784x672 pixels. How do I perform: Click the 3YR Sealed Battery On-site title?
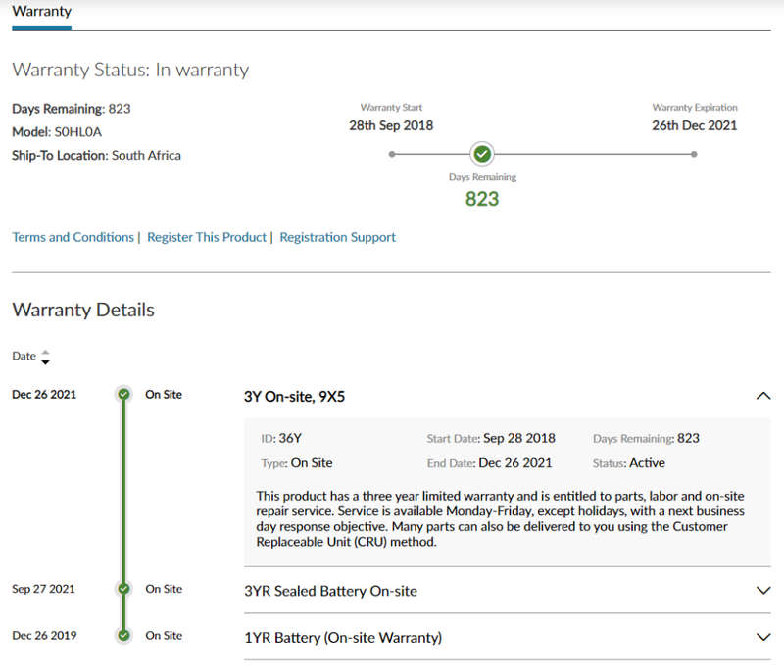[x=330, y=591]
